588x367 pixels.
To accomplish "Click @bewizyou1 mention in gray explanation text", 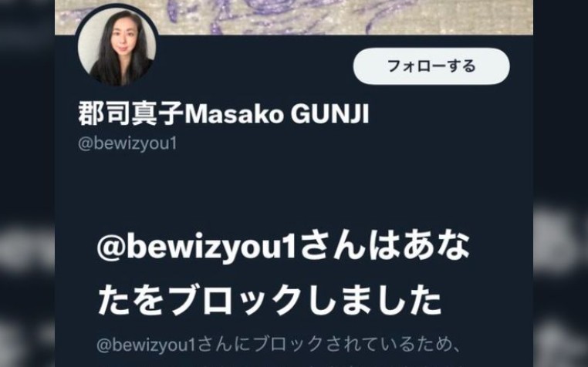I will (147, 345).
